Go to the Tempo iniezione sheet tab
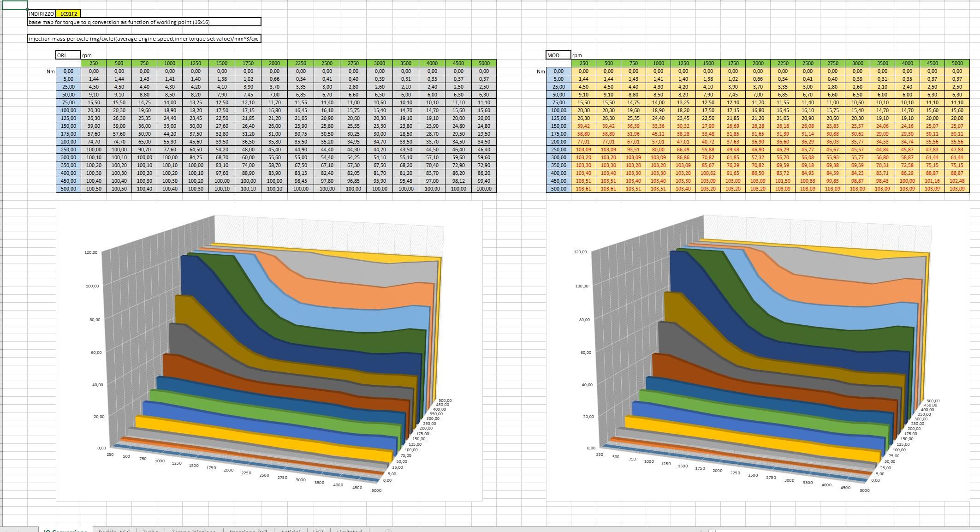Screen dimensions: 980x532 click(194, 530)
